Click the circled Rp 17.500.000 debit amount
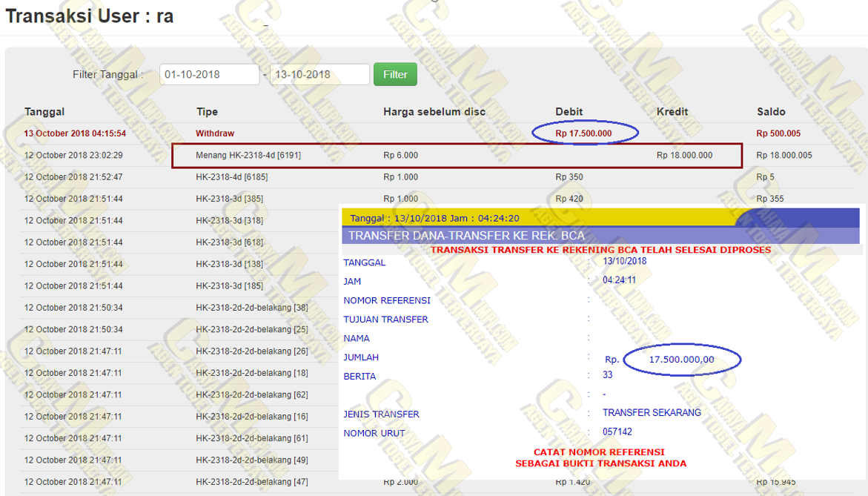The image size is (868, 496). (584, 133)
